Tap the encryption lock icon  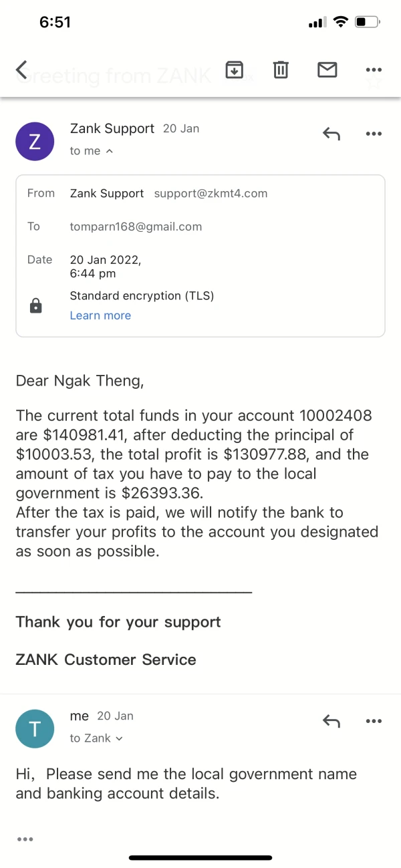36,306
